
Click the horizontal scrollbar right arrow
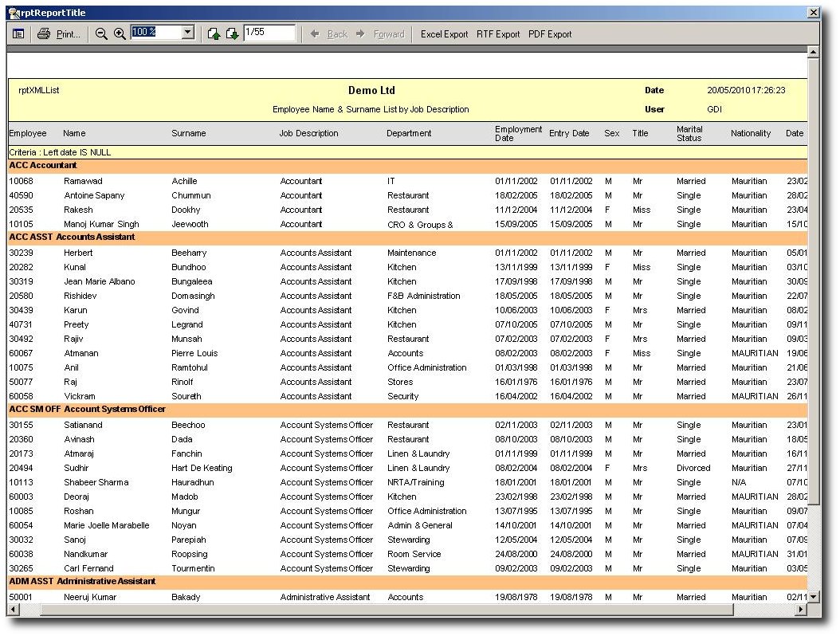(800, 610)
